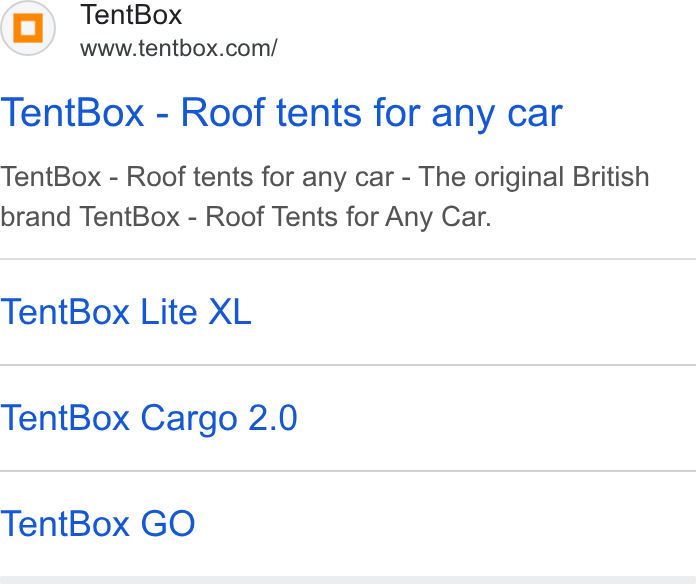Click the snippet text mentioning 'original British brand'
The height and width of the screenshot is (584, 696).
point(324,197)
